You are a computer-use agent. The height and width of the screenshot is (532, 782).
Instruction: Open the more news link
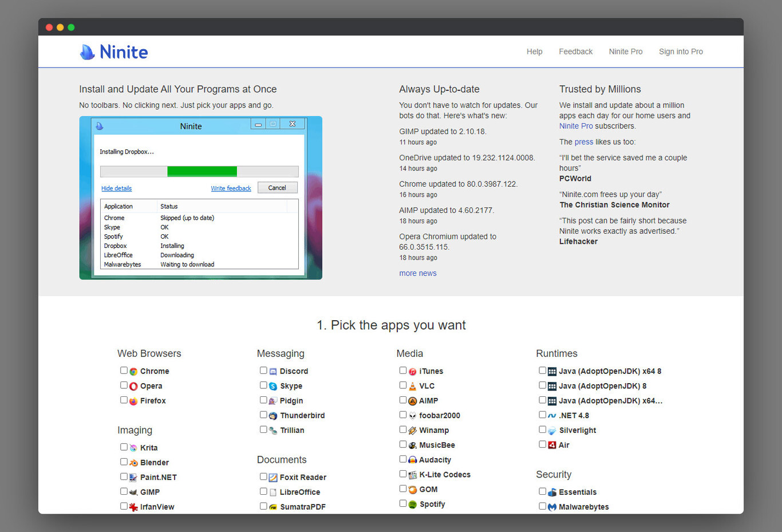[x=417, y=273]
